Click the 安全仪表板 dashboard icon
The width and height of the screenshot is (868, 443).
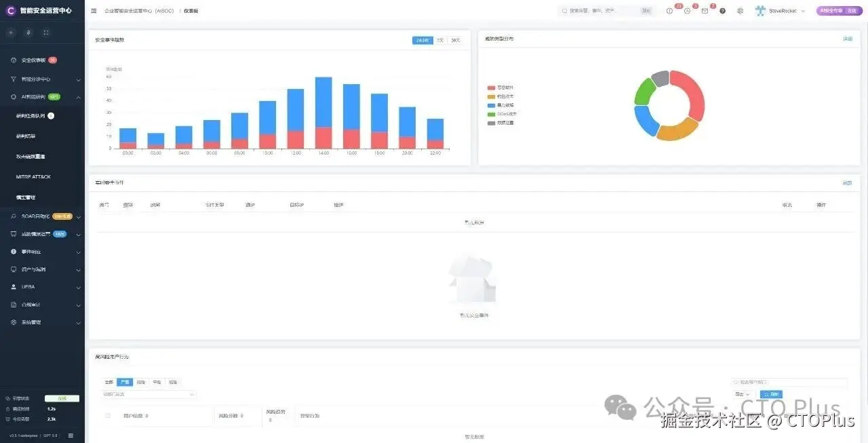pyautogui.click(x=14, y=60)
